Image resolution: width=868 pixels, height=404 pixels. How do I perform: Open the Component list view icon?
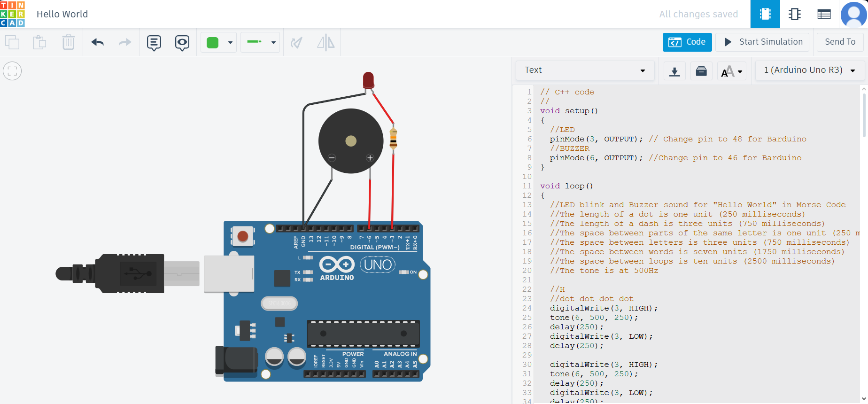pos(824,14)
